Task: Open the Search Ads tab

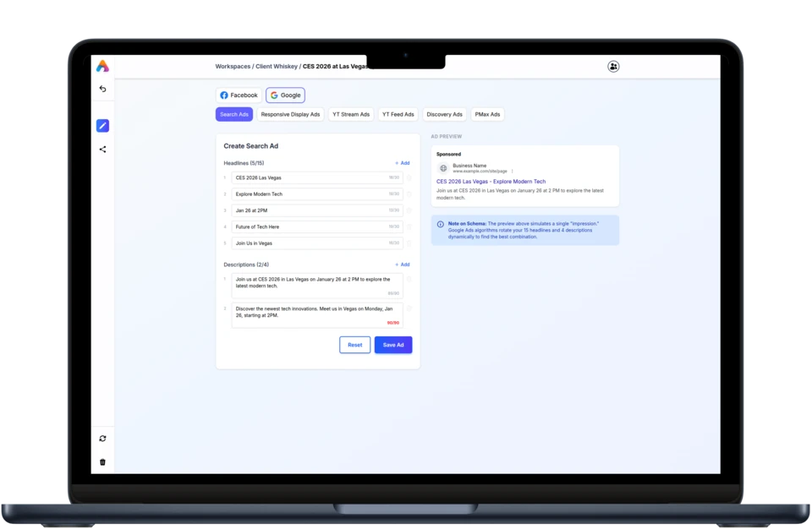Action: (234, 114)
